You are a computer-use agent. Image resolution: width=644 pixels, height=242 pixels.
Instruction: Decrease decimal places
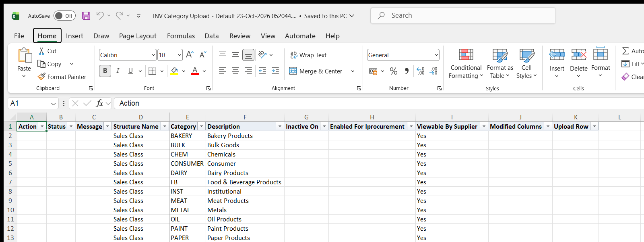pyautogui.click(x=433, y=71)
